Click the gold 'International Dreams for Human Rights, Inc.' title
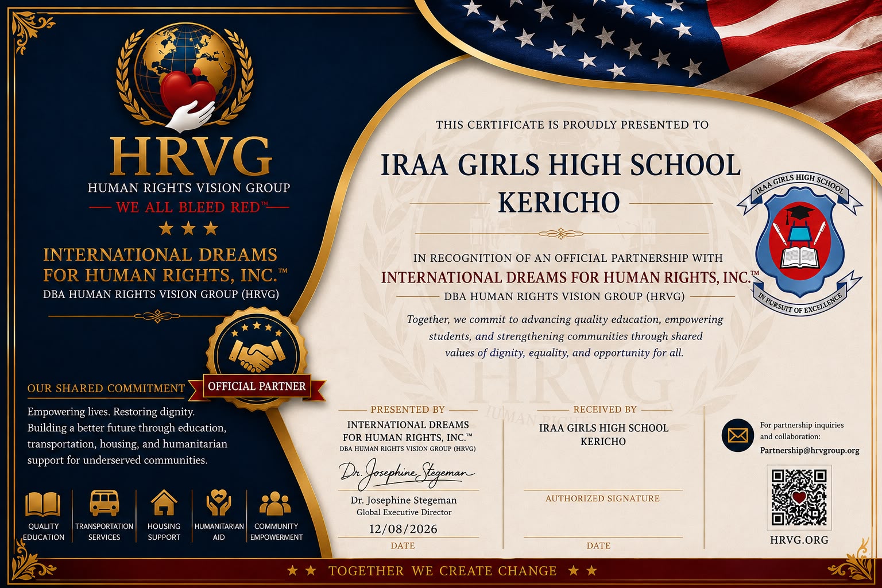 click(165, 265)
